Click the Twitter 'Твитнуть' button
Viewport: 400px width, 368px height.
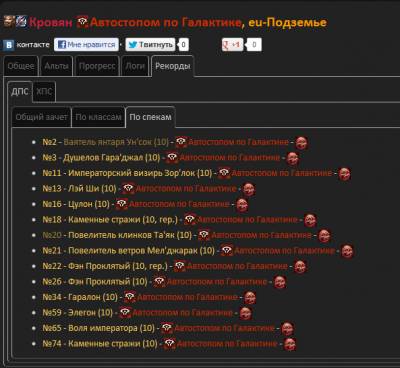point(150,44)
